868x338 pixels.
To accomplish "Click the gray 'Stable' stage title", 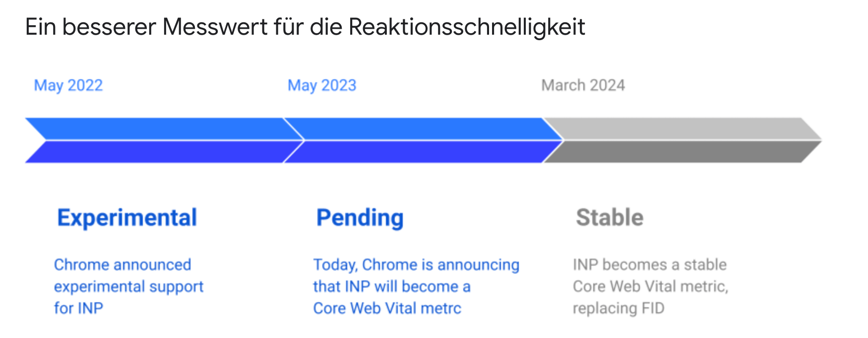I will click(610, 218).
